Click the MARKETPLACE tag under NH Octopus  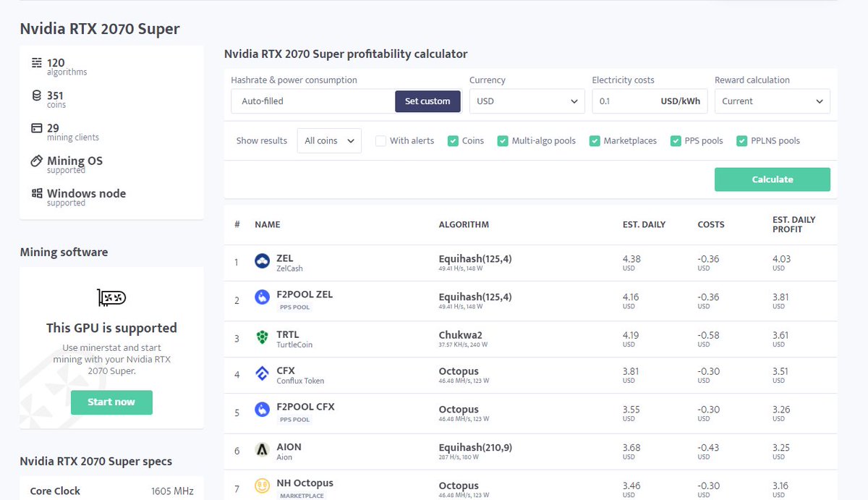302,496
